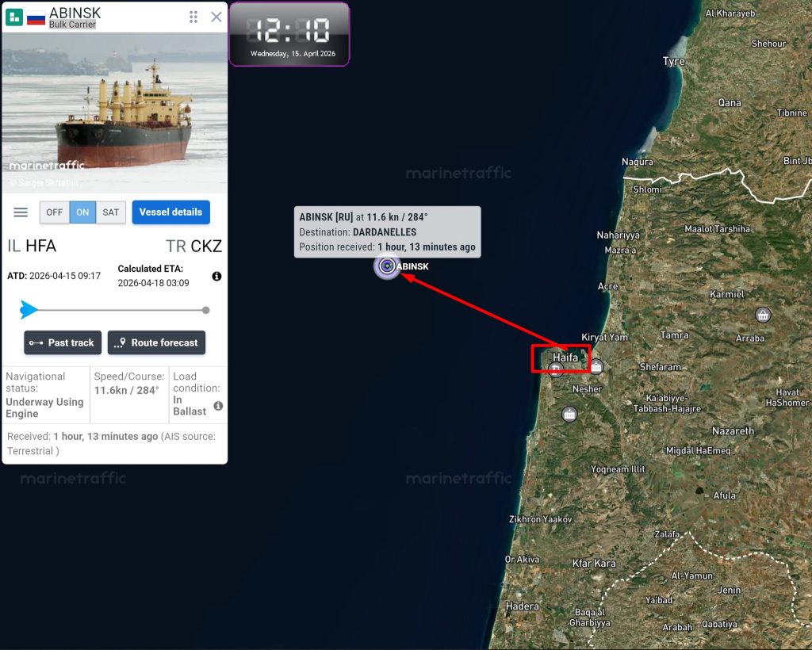
Task: Click the voyage progress arrow marker
Action: point(28,309)
